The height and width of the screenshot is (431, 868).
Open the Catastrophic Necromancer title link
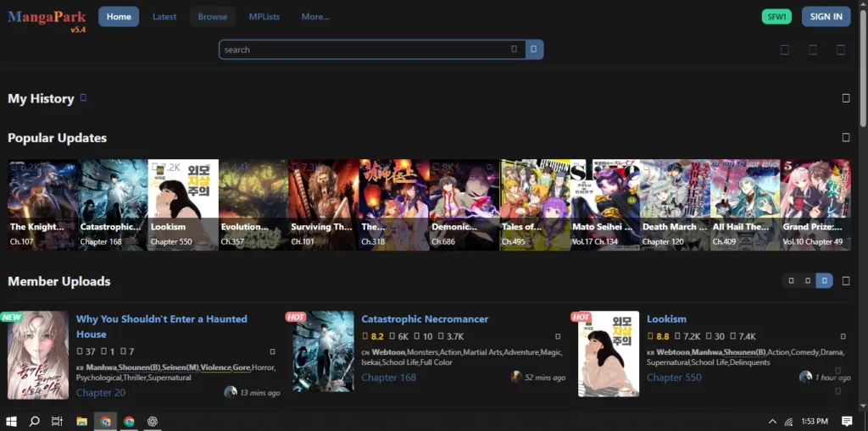click(425, 319)
